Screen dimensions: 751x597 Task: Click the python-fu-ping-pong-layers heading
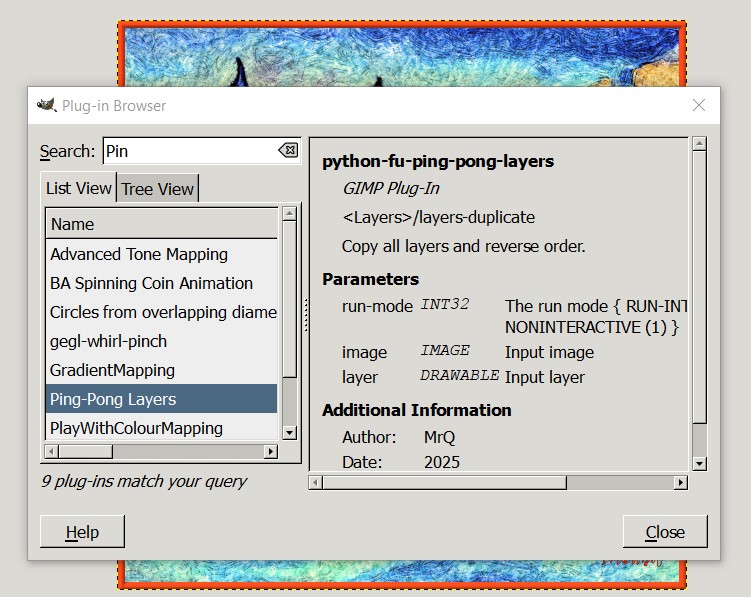point(438,161)
